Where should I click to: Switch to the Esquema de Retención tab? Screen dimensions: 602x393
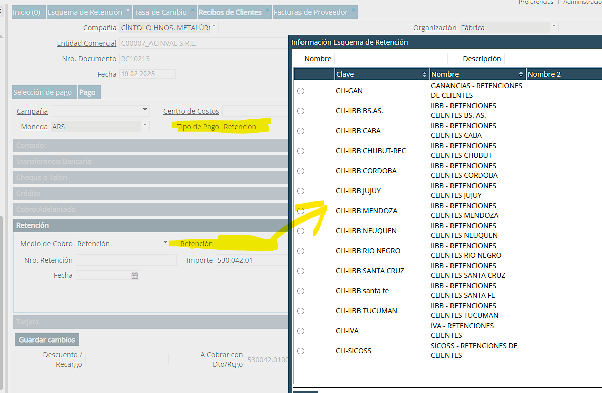coord(89,12)
